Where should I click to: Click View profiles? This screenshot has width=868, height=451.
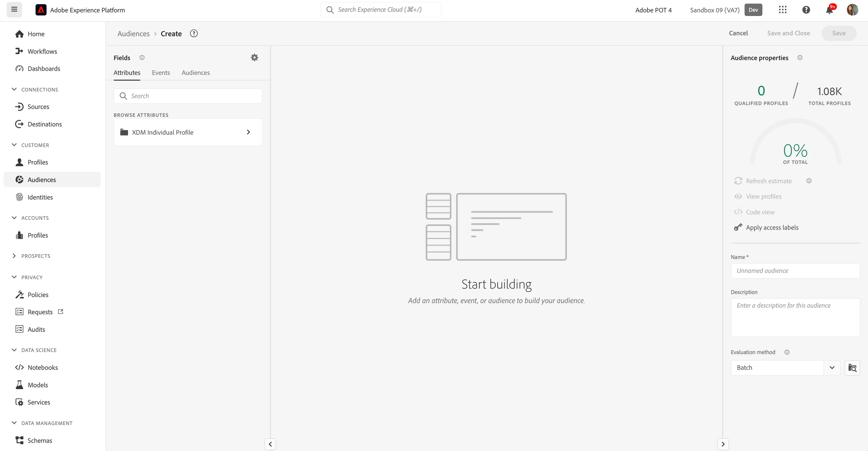pos(758,197)
